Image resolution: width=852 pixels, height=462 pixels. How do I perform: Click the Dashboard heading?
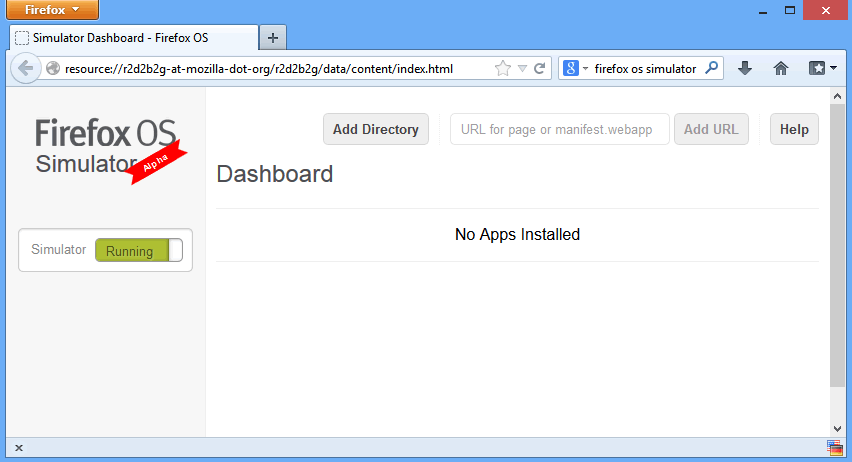274,174
